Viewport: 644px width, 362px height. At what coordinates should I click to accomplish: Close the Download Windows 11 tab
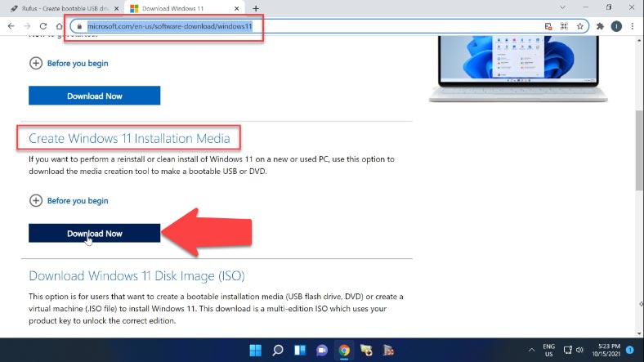236,8
